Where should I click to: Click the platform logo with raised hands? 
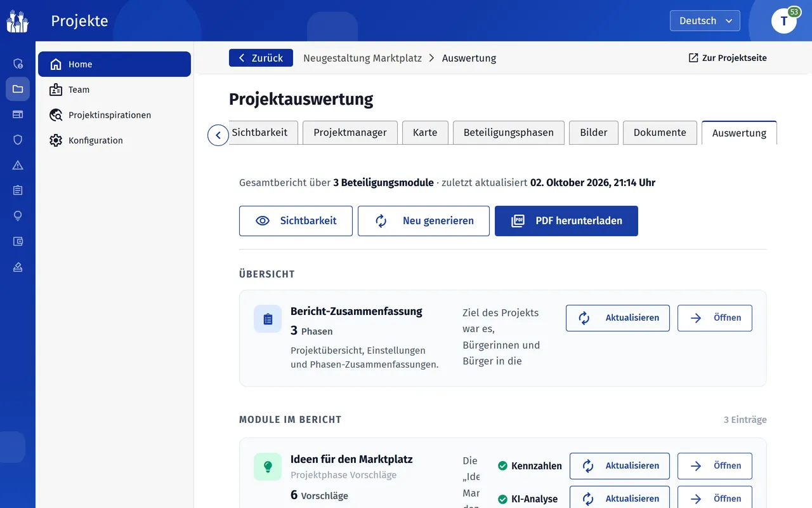click(18, 21)
